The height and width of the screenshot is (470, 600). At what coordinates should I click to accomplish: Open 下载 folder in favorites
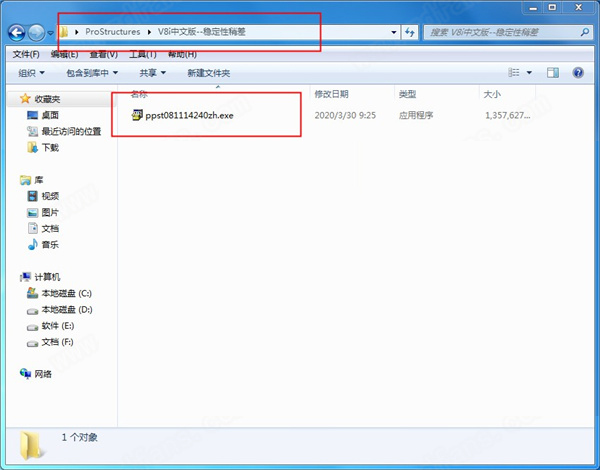(x=50, y=148)
